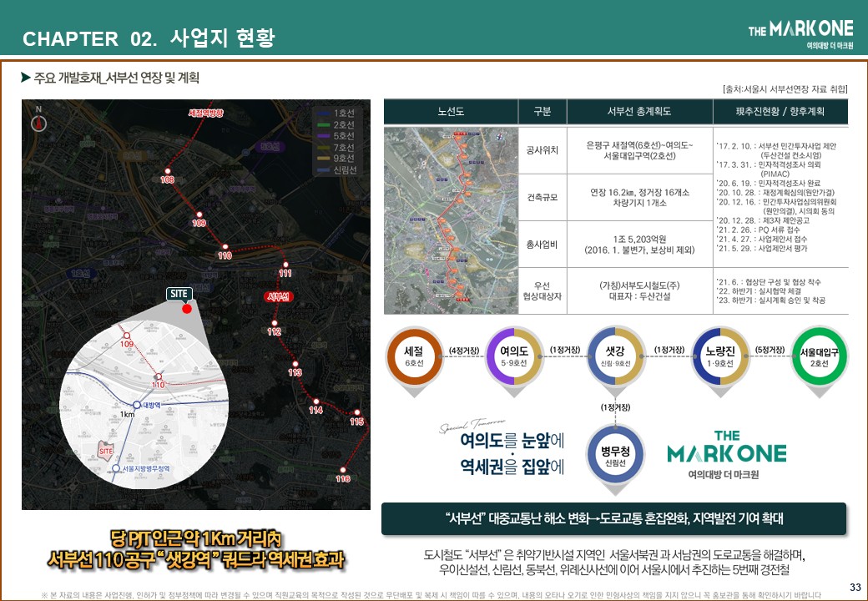Select the 공사위치 table cell
Viewport: 868px width, 601px height.
click(x=542, y=150)
